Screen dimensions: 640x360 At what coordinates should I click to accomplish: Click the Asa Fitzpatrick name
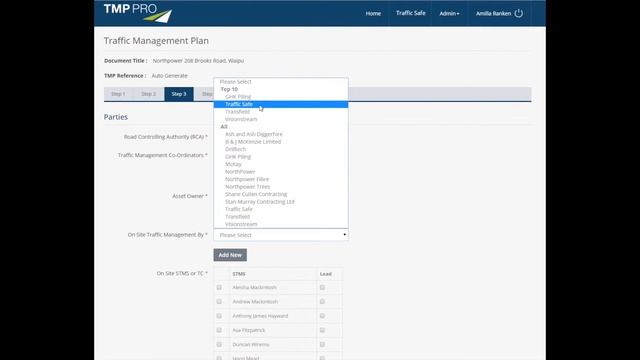(249, 330)
